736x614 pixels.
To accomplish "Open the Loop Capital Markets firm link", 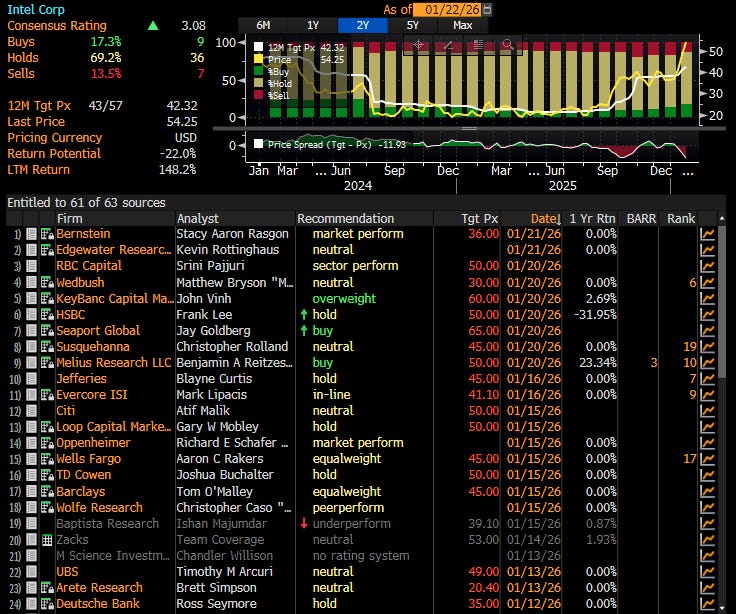I will (x=114, y=427).
